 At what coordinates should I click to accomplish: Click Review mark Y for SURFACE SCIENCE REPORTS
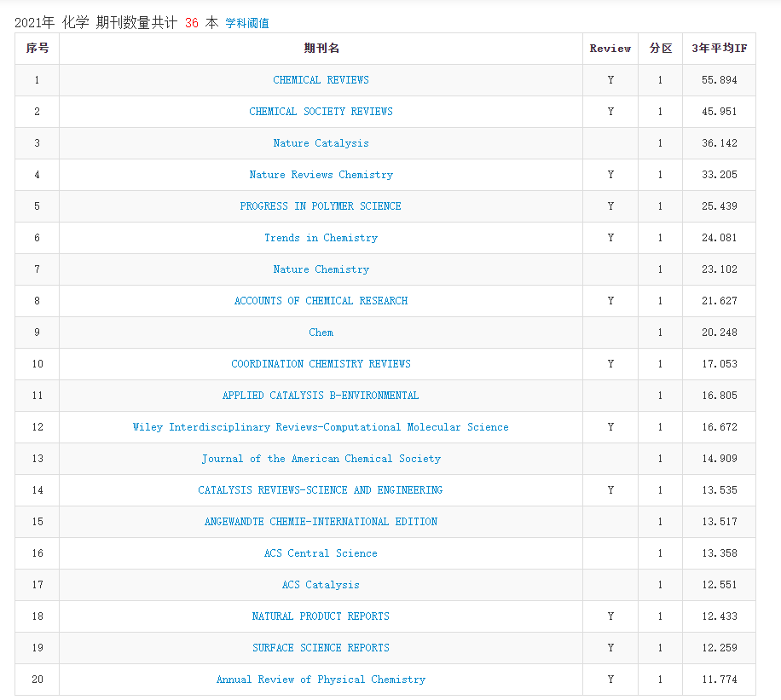(610, 648)
